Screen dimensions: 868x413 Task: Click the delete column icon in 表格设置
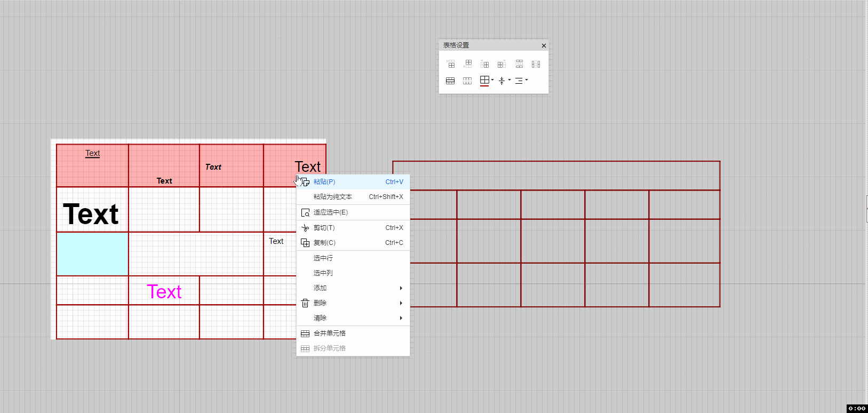[536, 64]
